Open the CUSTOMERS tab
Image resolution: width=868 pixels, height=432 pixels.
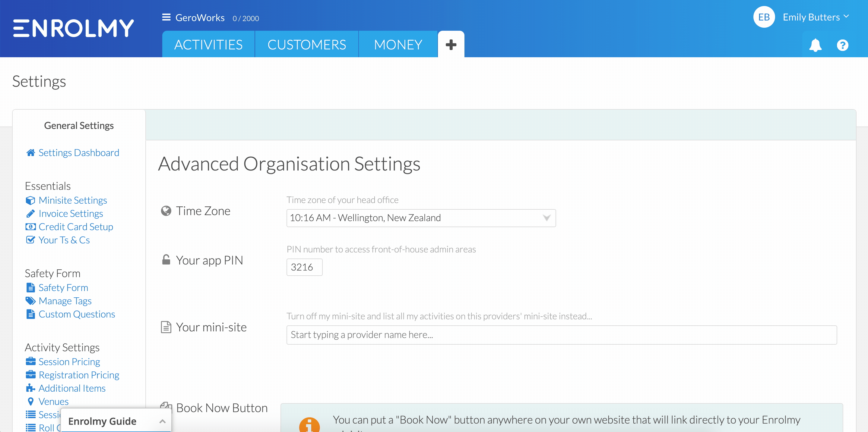coord(307,44)
